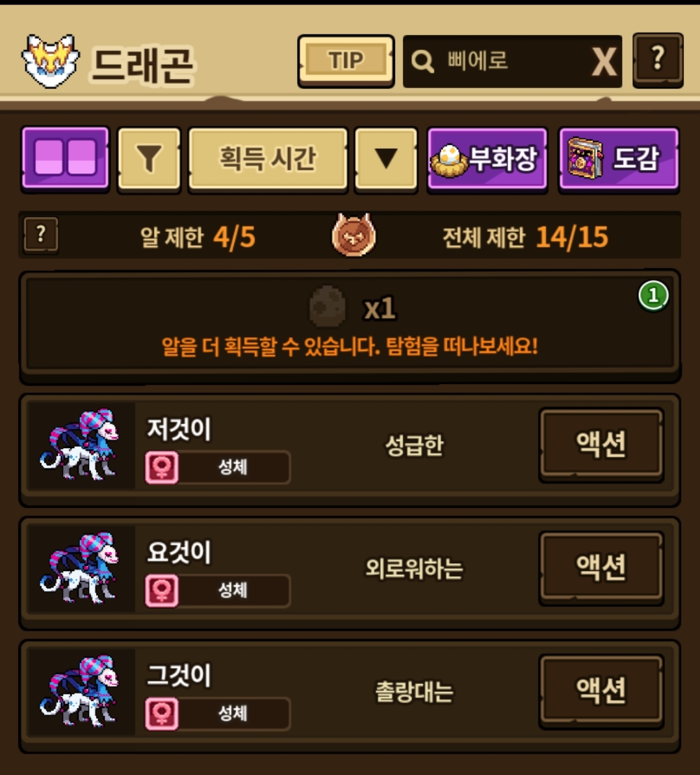Open 액션 for the dragon 저것이
This screenshot has height=775, width=700.
pyautogui.click(x=601, y=444)
